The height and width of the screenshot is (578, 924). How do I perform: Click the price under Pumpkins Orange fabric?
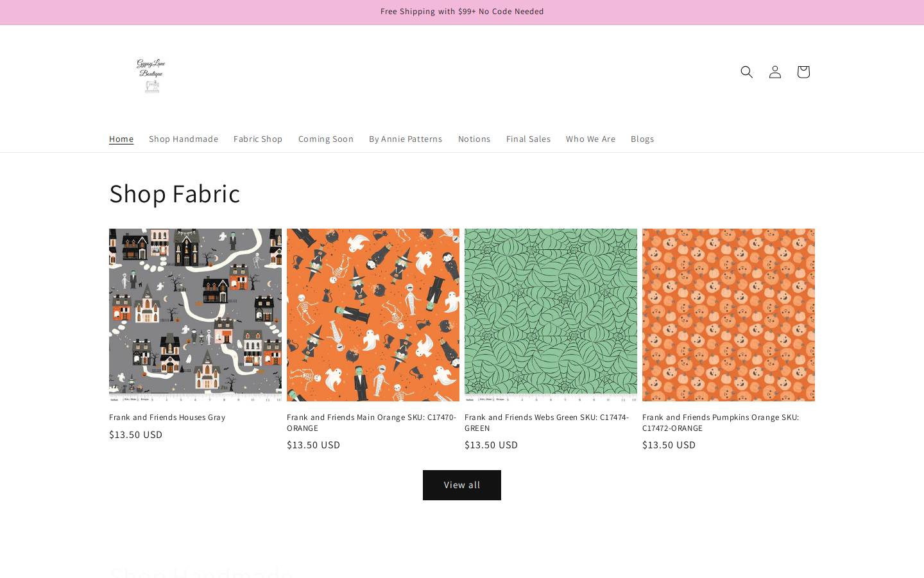[669, 445]
